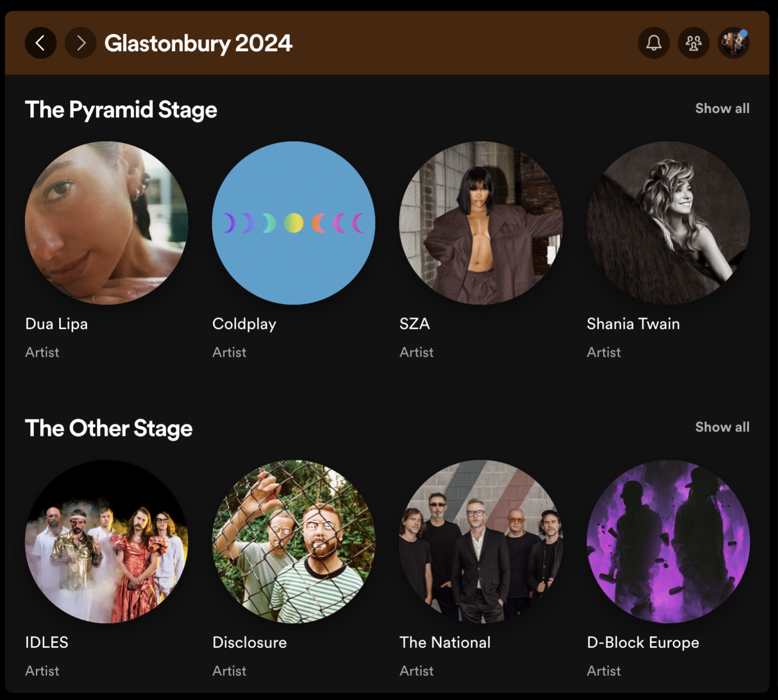778x700 pixels.
Task: Click the "The National" artist name
Action: tap(445, 642)
